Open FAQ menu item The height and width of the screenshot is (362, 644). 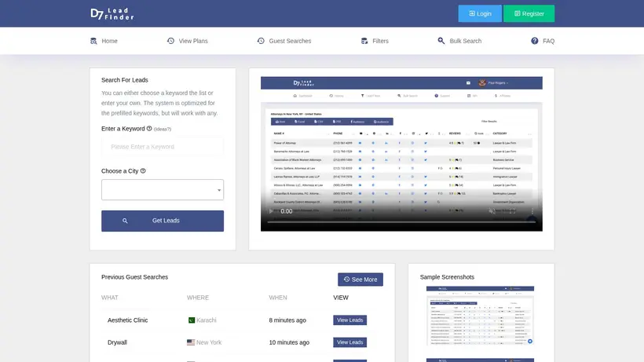coord(543,41)
